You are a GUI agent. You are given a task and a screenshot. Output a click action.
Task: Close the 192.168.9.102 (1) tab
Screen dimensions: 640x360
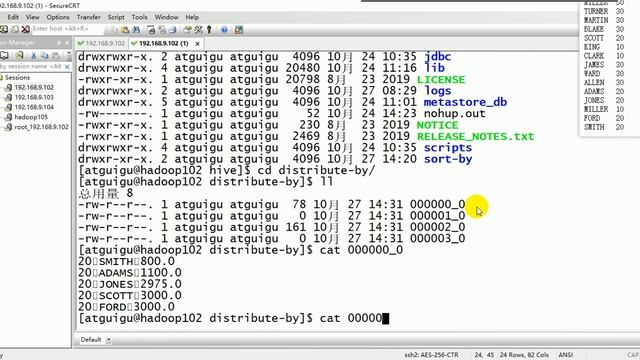(x=198, y=43)
